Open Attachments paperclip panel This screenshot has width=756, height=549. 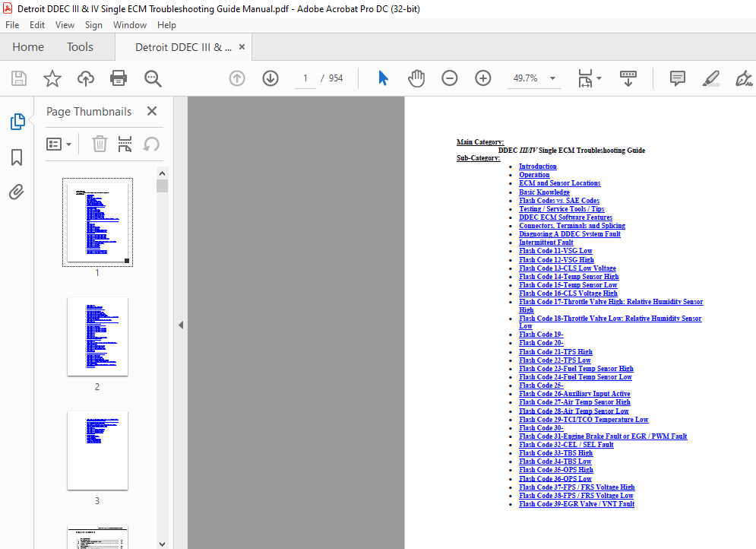[x=17, y=192]
